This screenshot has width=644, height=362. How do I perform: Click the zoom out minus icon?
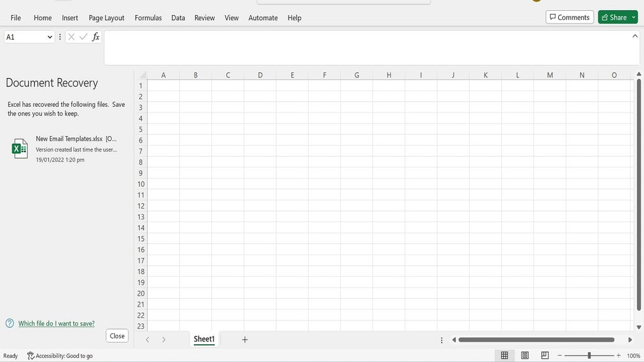(559, 356)
